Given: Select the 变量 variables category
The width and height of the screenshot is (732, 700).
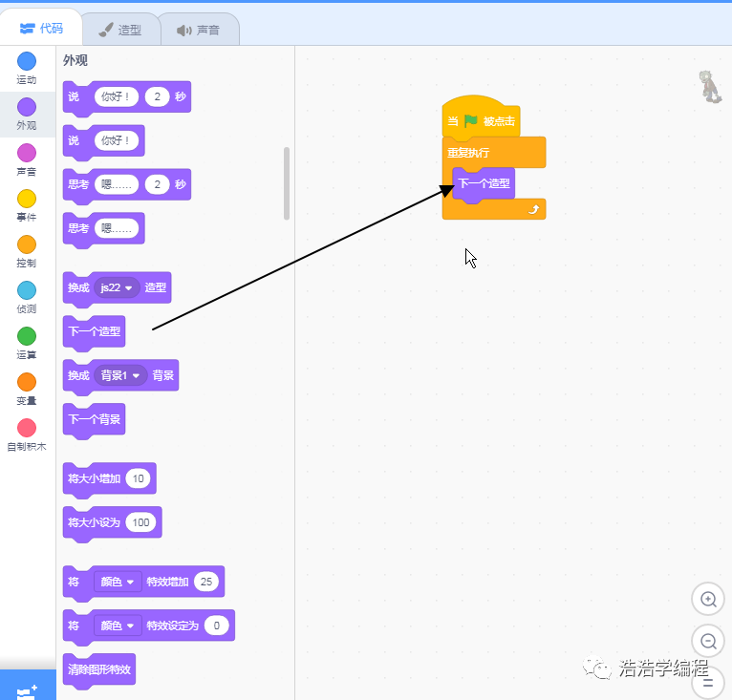Looking at the screenshot, I should pyautogui.click(x=27, y=389).
